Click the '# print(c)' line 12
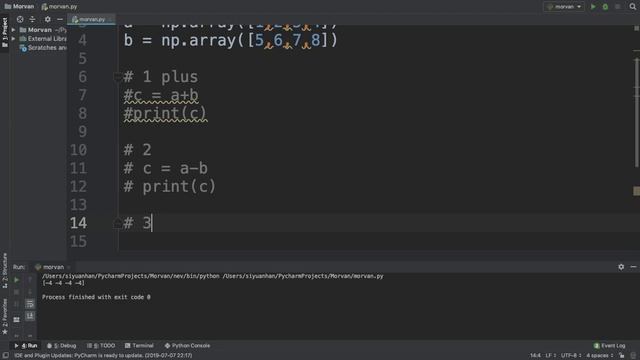The width and height of the screenshot is (640, 360). click(x=169, y=187)
